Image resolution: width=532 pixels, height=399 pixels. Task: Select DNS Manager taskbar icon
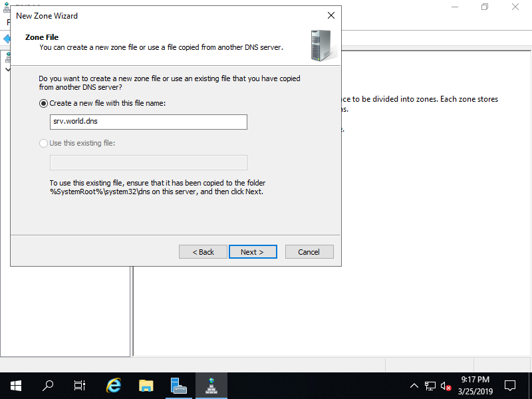pyautogui.click(x=211, y=386)
